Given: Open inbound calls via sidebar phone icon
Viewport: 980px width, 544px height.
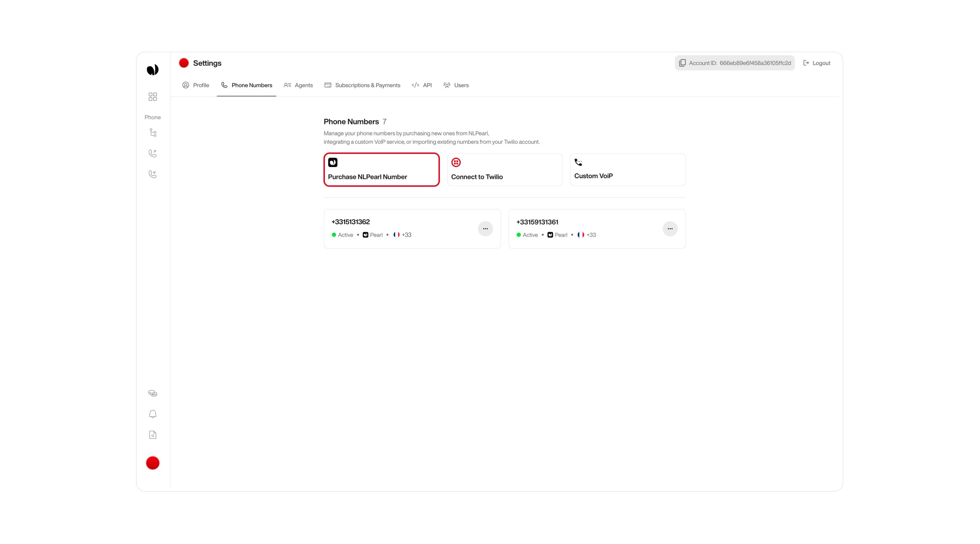Looking at the screenshot, I should point(152,174).
